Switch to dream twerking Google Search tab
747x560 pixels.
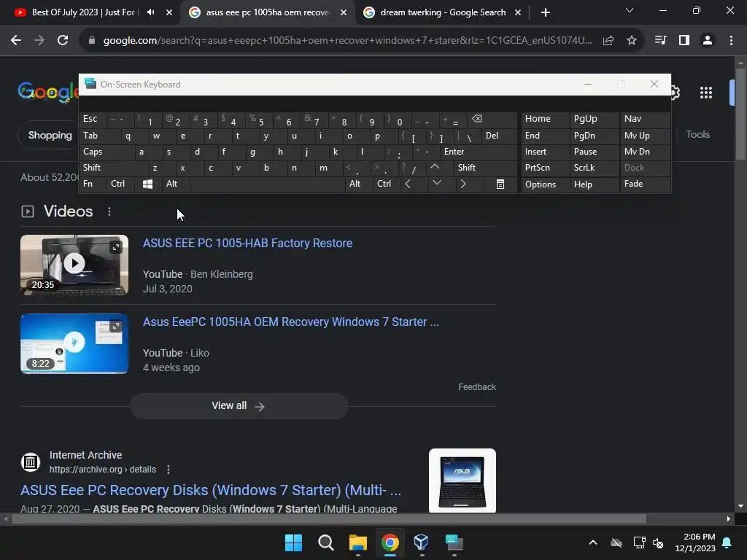coord(443,12)
